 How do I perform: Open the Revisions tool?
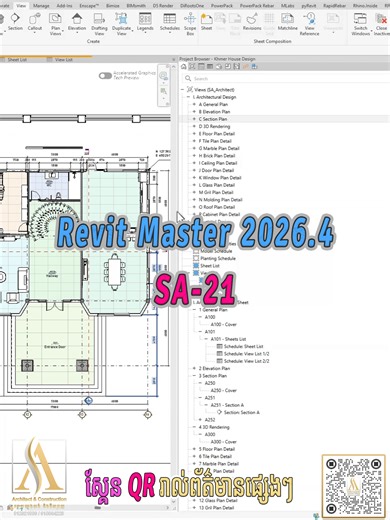point(252,22)
